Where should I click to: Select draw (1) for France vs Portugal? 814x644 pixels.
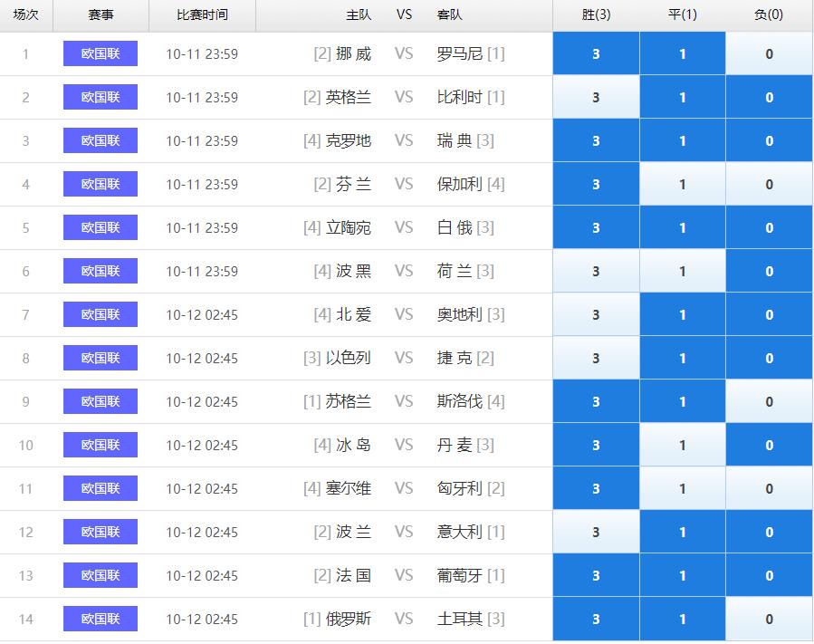click(x=683, y=575)
